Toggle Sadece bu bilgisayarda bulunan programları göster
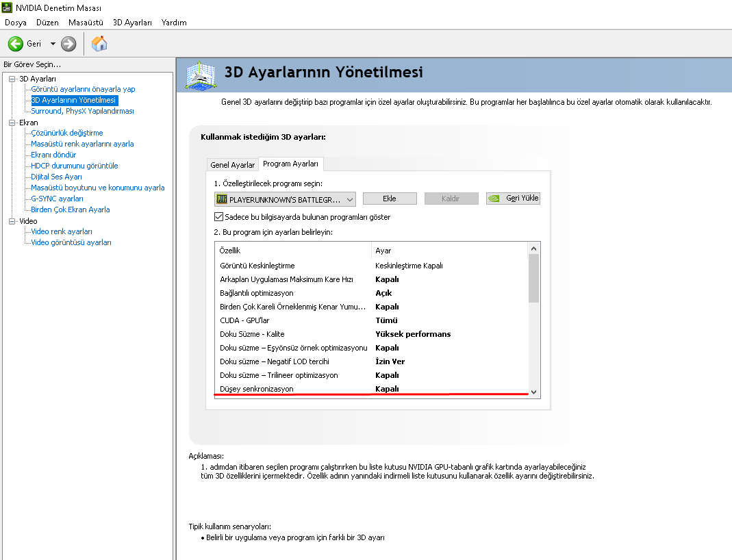 [218, 216]
